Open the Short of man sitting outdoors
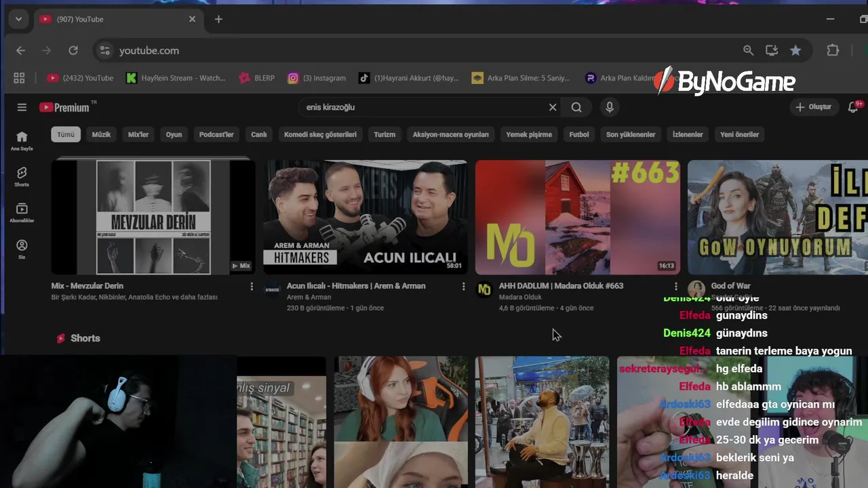The width and height of the screenshot is (868, 488). (x=542, y=422)
